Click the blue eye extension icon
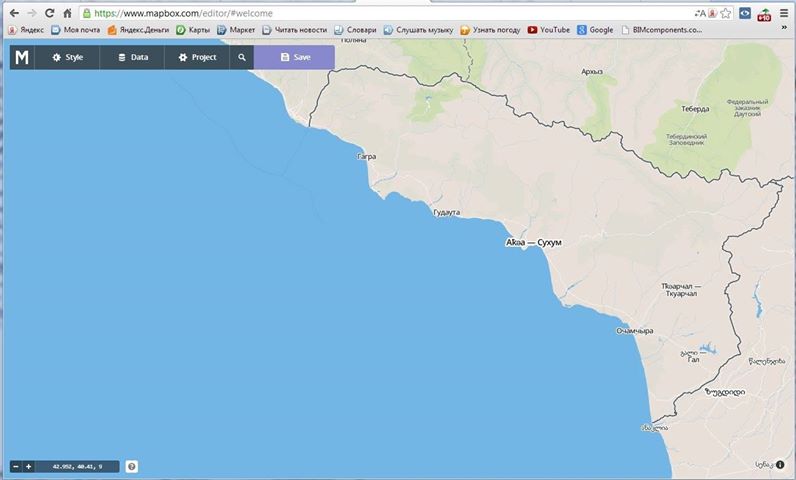 coord(745,13)
